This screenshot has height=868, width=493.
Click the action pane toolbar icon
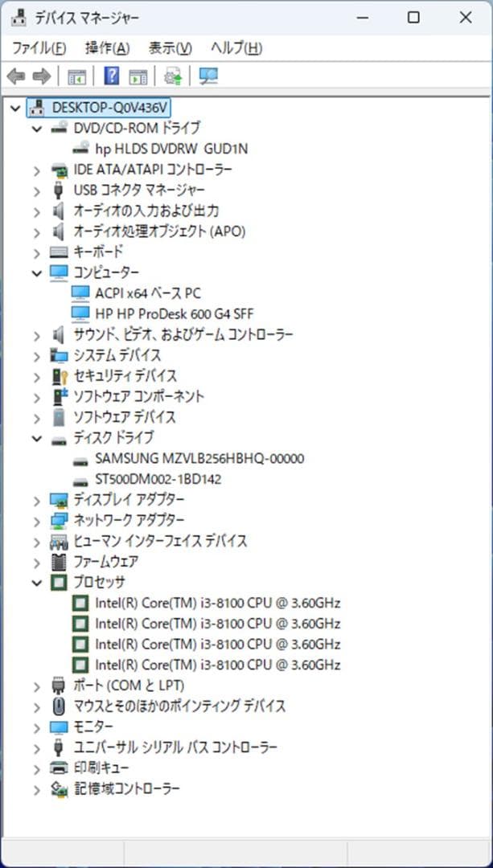[138, 76]
